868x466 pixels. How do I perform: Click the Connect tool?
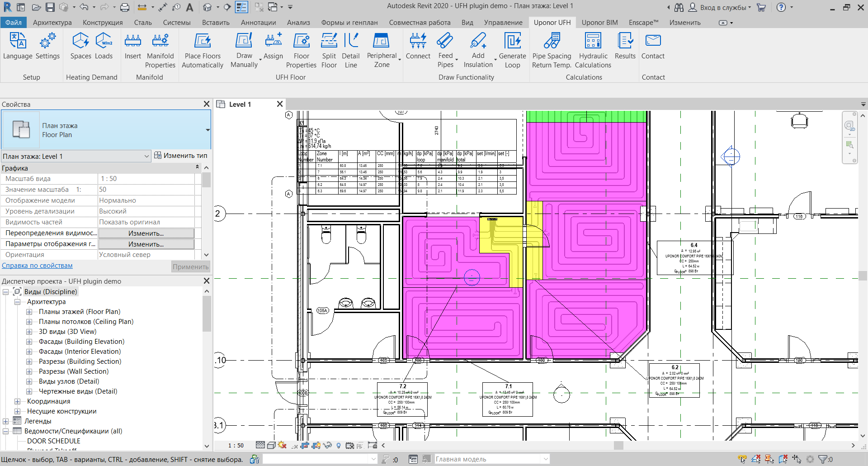[x=418, y=46]
